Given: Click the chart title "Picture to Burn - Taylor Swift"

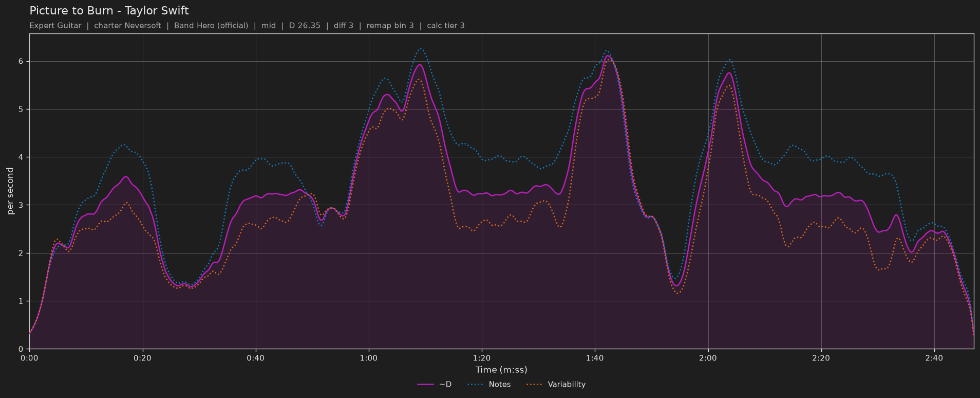Looking at the screenshot, I should pyautogui.click(x=109, y=11).
